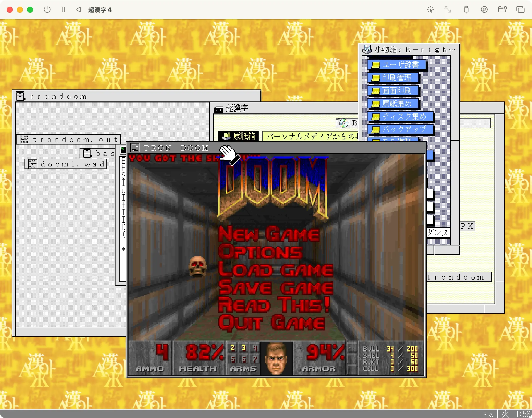This screenshot has height=418, width=532.
Task: Click the 'Ra' input mode indicator
Action: [x=488, y=414]
